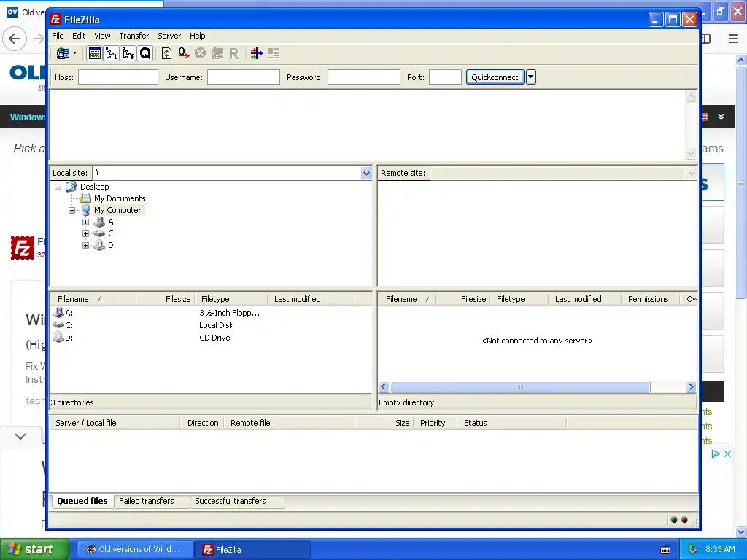Screen dimensions: 747x560
Task: Open the Help menu
Action: coord(197,36)
